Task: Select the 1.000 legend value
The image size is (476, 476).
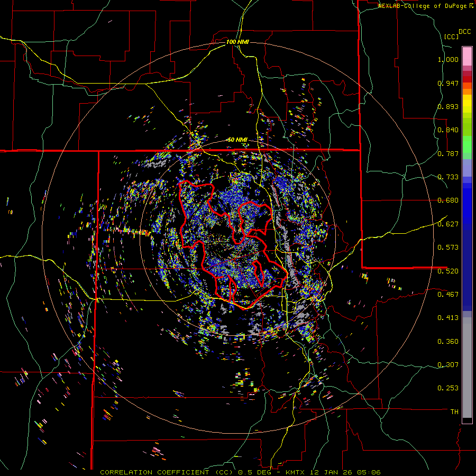Action: (x=448, y=59)
